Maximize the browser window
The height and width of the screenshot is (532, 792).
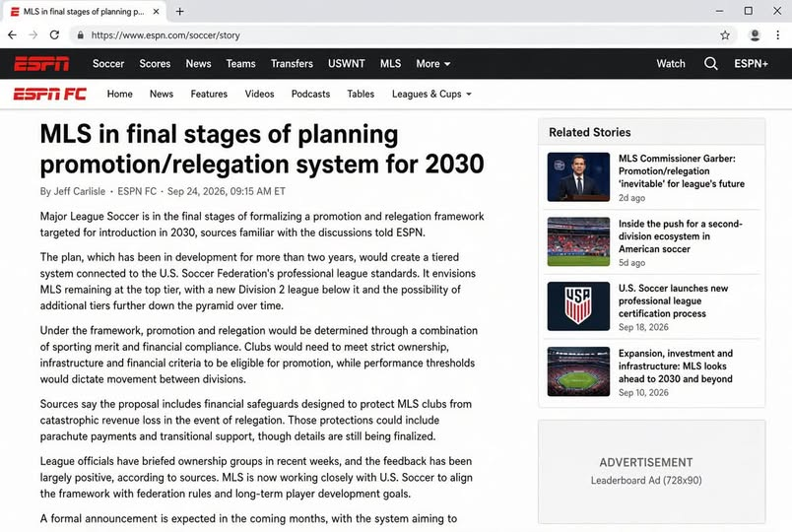tap(748, 11)
